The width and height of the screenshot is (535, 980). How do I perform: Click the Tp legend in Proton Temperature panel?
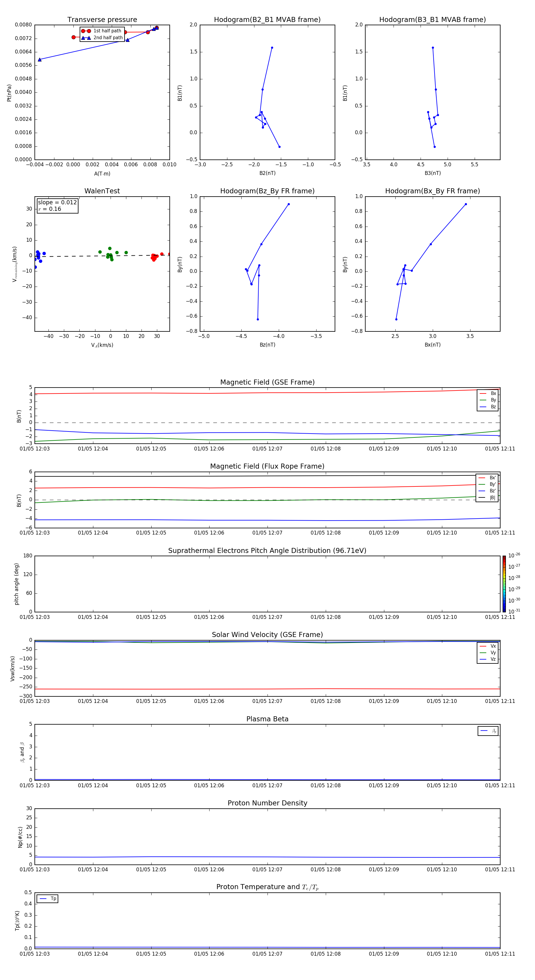(48, 899)
